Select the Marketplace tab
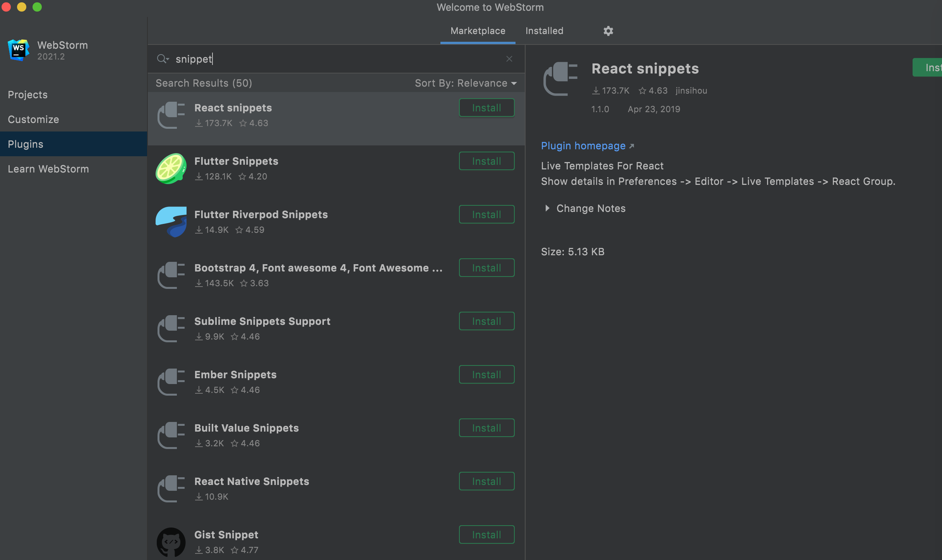Image resolution: width=942 pixels, height=560 pixels. (478, 31)
